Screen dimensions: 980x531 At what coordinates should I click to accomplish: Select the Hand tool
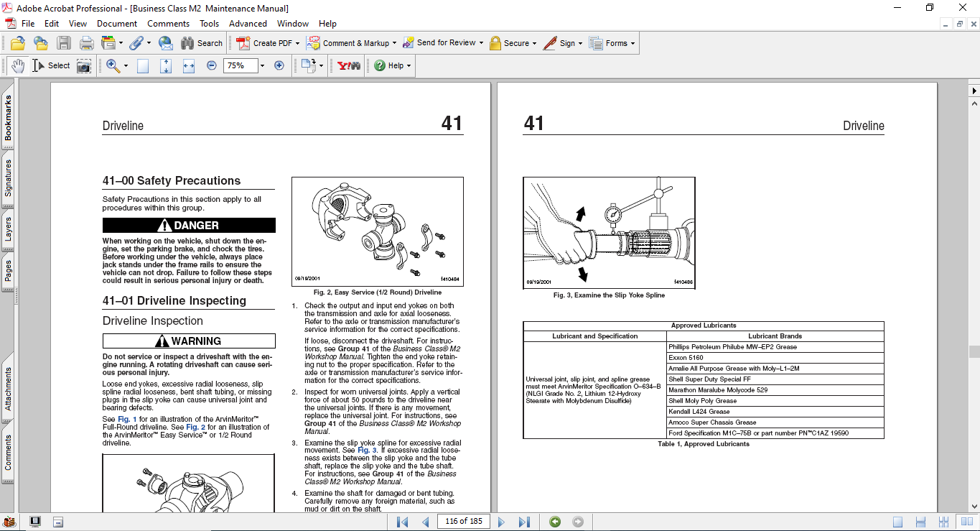pyautogui.click(x=18, y=65)
